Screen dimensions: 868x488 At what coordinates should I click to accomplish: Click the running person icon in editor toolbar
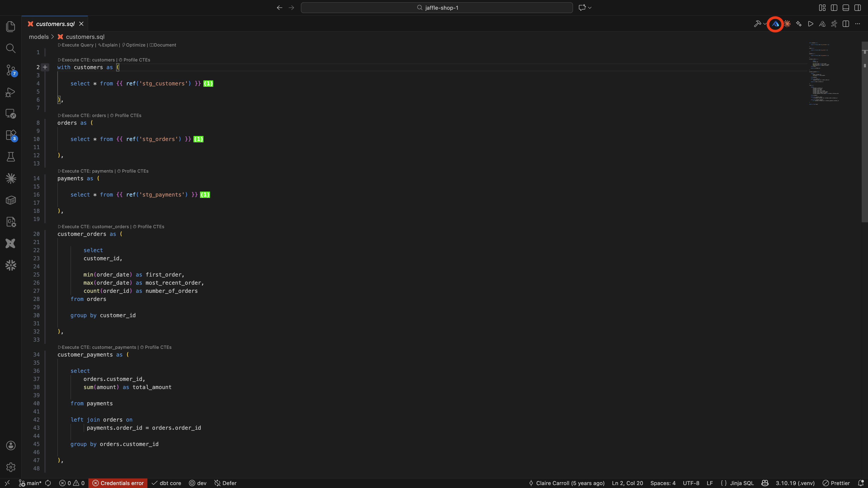[x=834, y=24]
